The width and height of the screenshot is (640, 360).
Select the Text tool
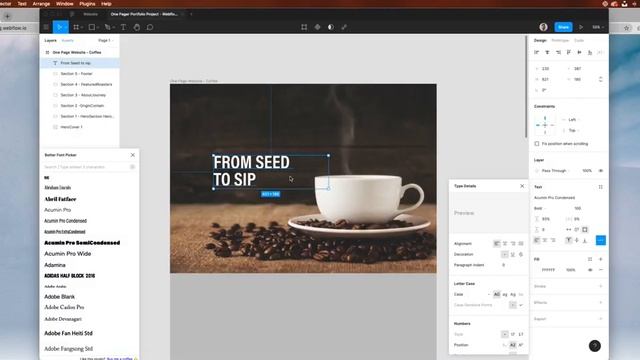click(123, 27)
